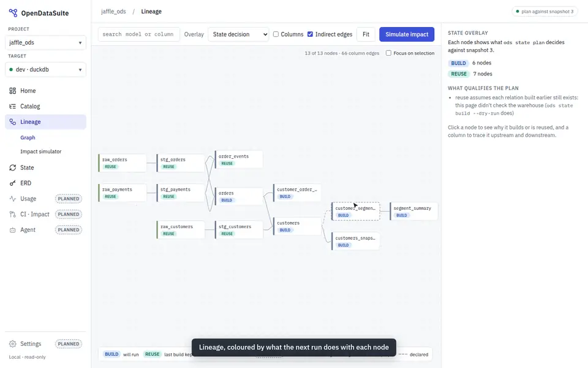Select the customer_segmen node
588x368 pixels.
tap(355, 212)
